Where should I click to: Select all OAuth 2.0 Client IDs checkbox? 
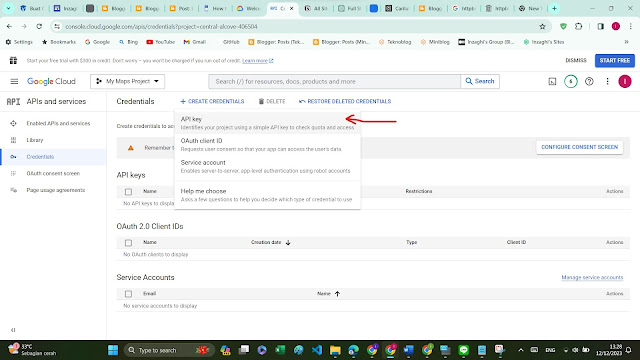(x=128, y=243)
